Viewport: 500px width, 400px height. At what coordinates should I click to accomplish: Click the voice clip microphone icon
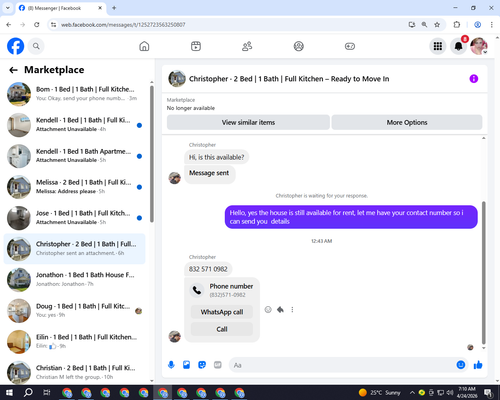171,365
